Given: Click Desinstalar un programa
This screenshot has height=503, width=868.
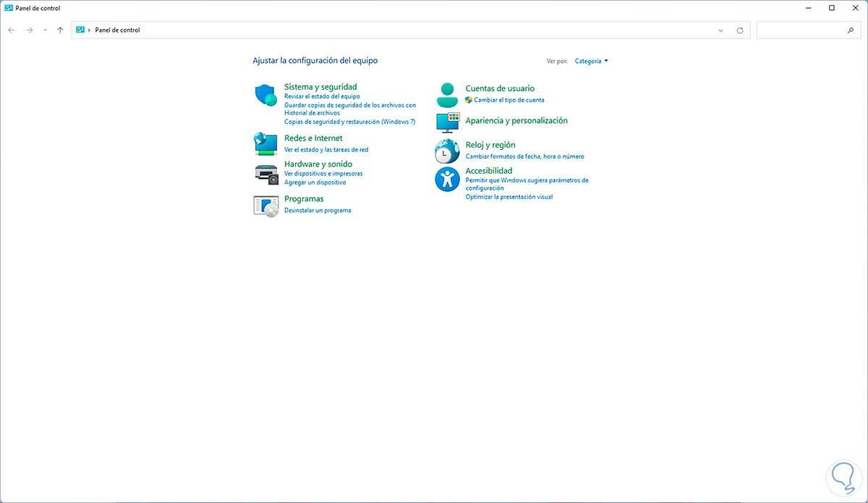Looking at the screenshot, I should 318,211.
